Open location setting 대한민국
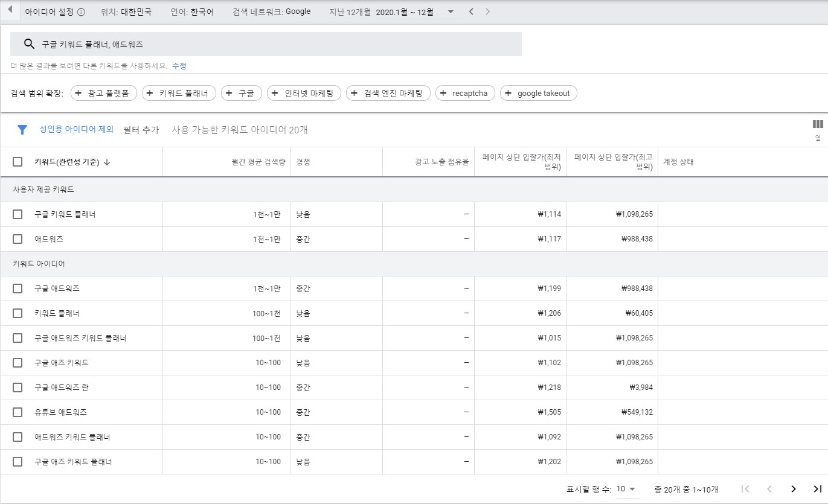 (x=126, y=11)
